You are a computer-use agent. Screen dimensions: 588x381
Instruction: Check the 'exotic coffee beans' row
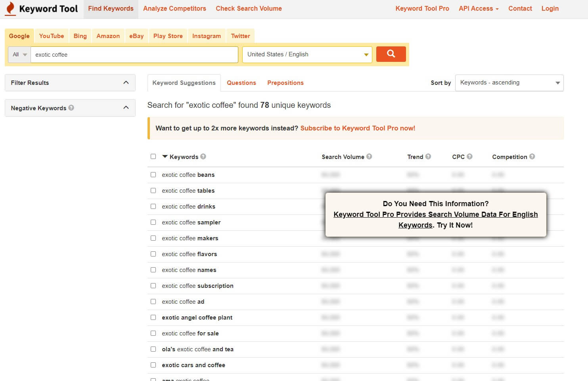(153, 174)
